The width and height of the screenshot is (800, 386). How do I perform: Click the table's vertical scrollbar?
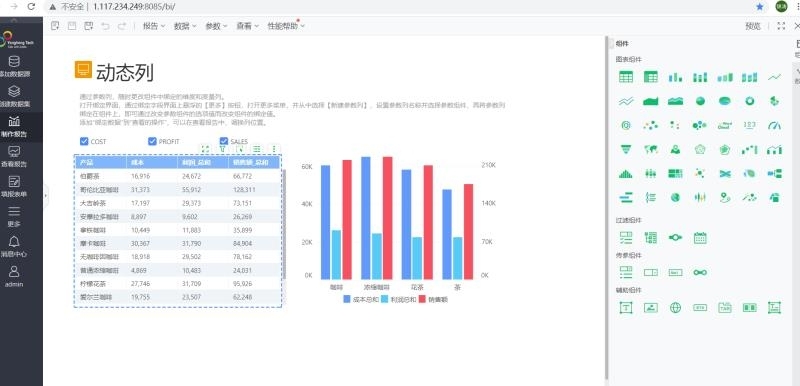[284, 224]
